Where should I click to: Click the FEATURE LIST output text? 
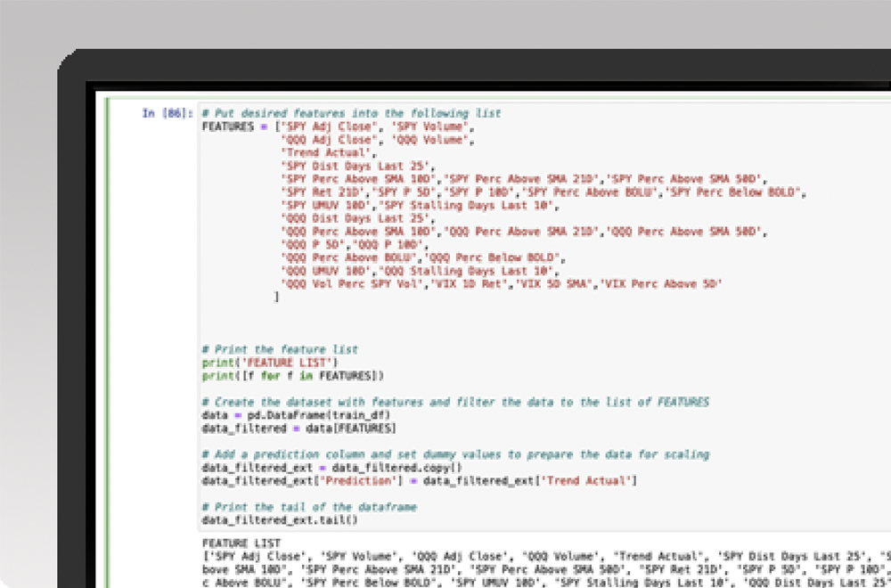pos(241,543)
